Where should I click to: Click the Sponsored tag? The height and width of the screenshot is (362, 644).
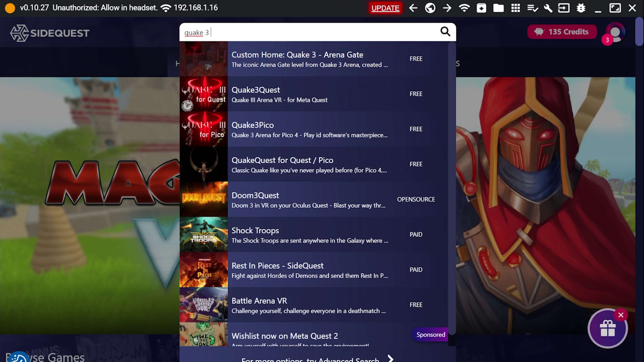click(431, 335)
